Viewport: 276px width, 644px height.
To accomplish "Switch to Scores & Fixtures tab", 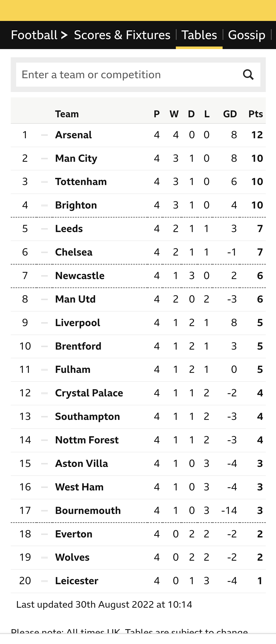I will [x=122, y=35].
